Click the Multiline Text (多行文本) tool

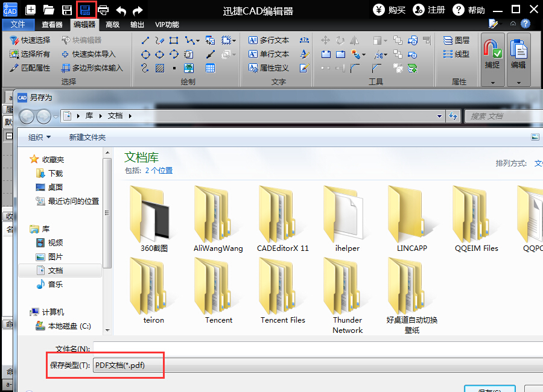coord(268,40)
